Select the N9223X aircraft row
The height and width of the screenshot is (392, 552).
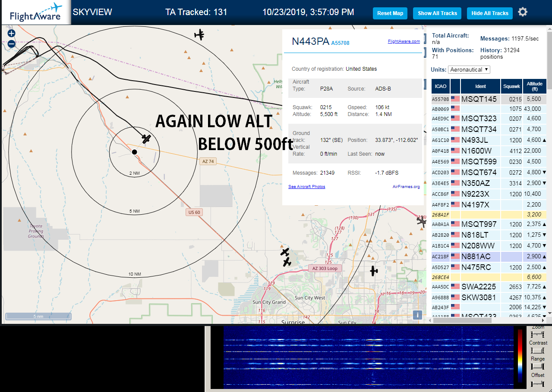489,194
